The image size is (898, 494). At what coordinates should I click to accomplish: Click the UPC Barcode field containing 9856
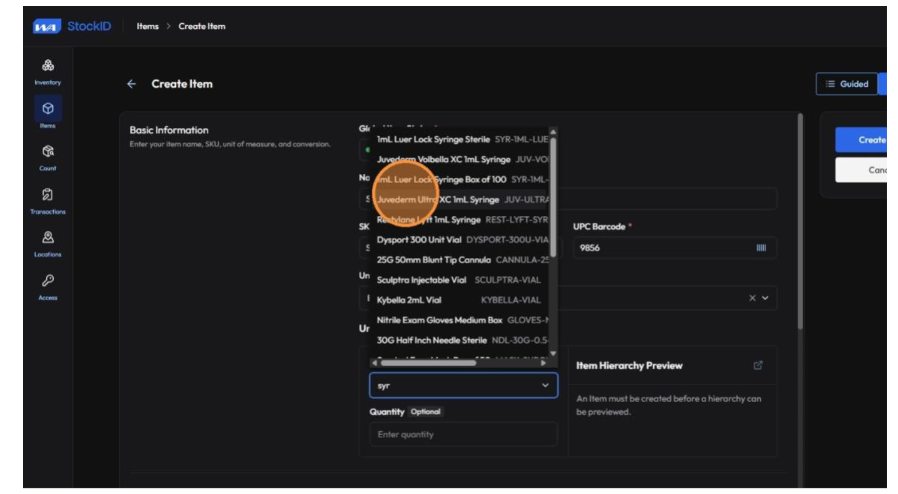(675, 248)
